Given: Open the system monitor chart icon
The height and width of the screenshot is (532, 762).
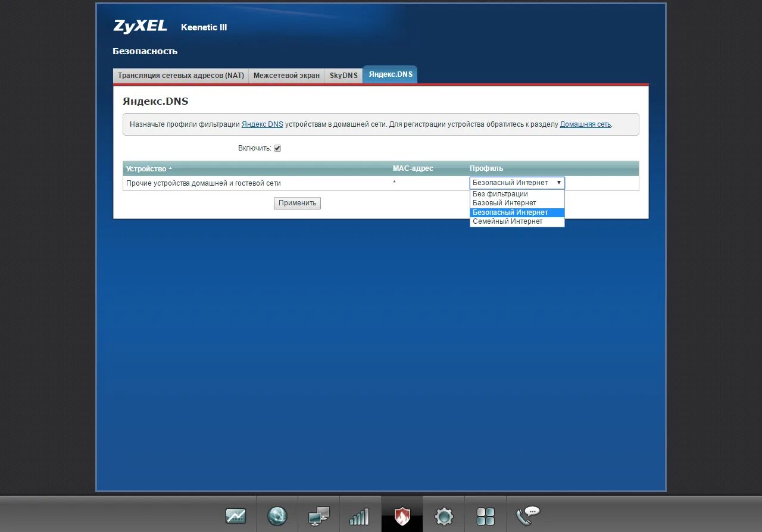Looking at the screenshot, I should pos(236,515).
